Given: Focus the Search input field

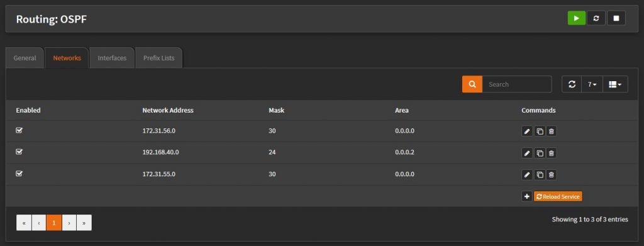Looking at the screenshot, I should [517, 84].
